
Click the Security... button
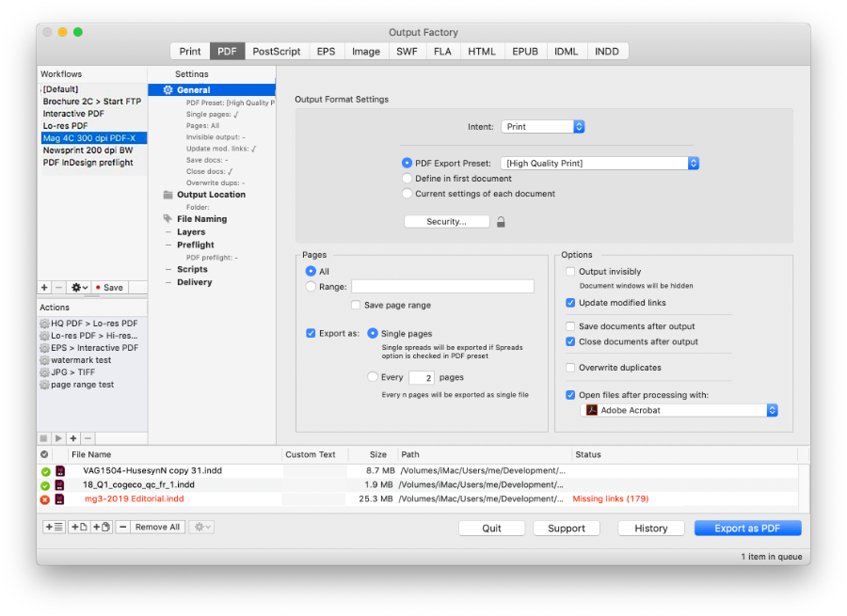pyautogui.click(x=446, y=222)
